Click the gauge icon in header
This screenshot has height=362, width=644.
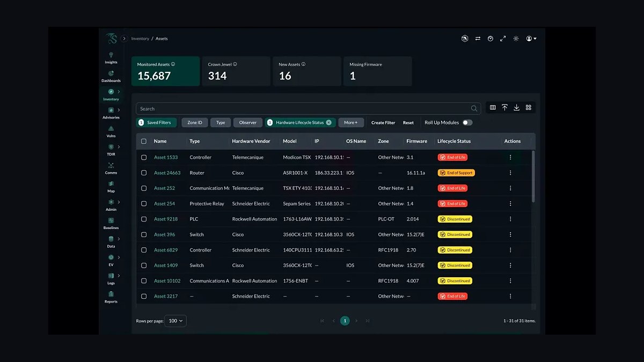click(490, 39)
